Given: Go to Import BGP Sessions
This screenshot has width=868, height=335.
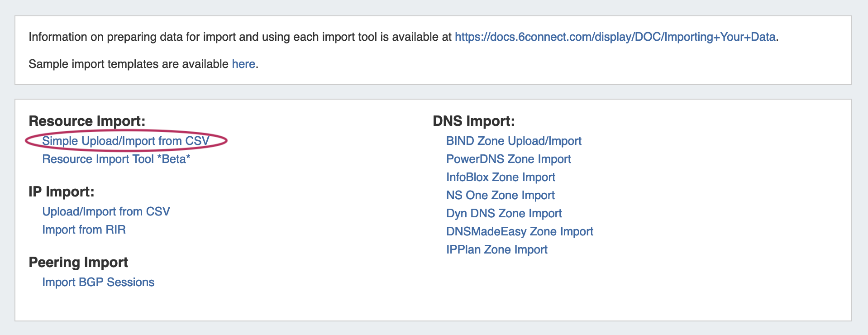Looking at the screenshot, I should point(98,282).
